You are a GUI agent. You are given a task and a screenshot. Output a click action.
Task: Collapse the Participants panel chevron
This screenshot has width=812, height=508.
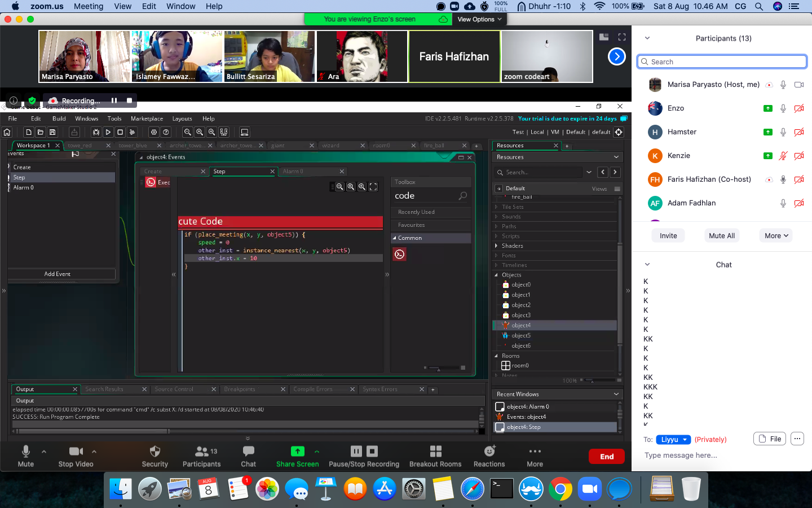pos(647,38)
